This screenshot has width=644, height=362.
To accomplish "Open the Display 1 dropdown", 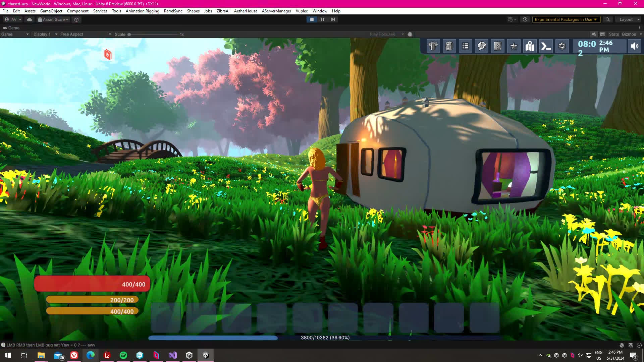I will coord(45,34).
